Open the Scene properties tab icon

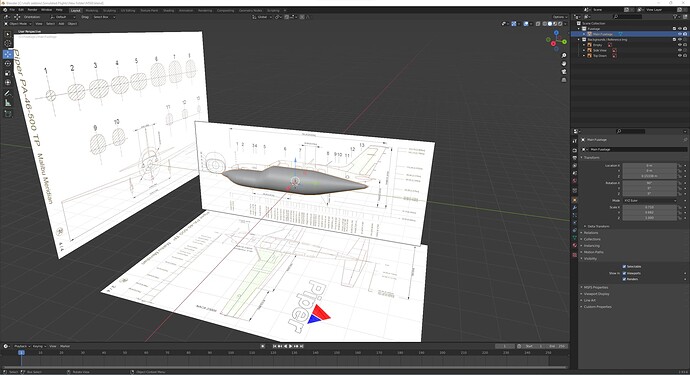pyautogui.click(x=574, y=173)
